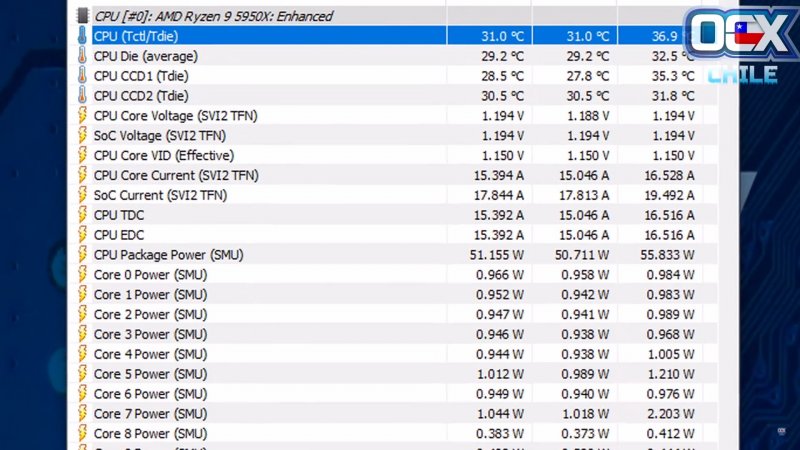The width and height of the screenshot is (800, 450).
Task: Click lightning icon for SoC Current row
Action: click(82, 195)
